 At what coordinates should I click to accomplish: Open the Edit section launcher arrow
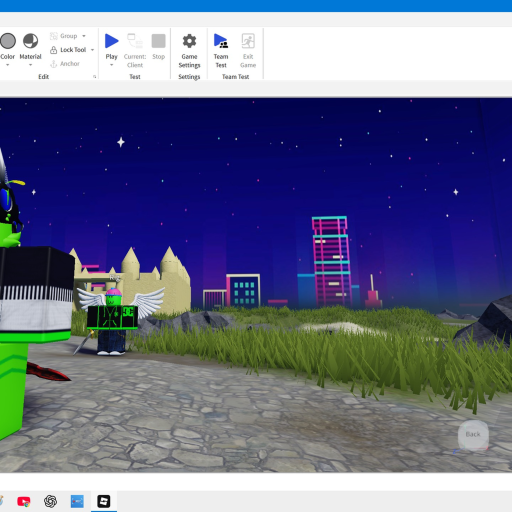point(94,77)
